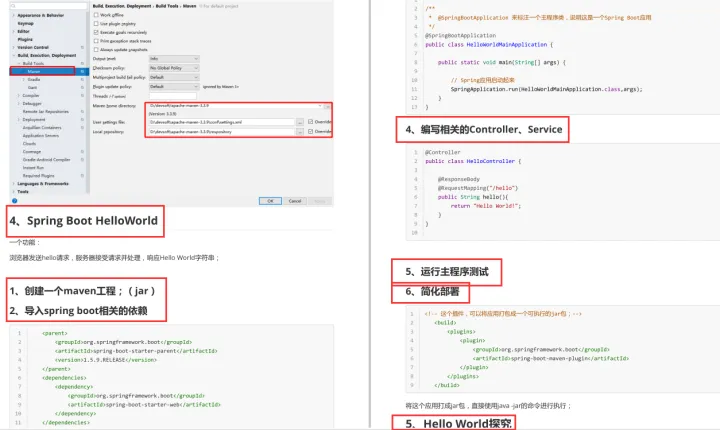Select Plugins in settings tree

25,40
